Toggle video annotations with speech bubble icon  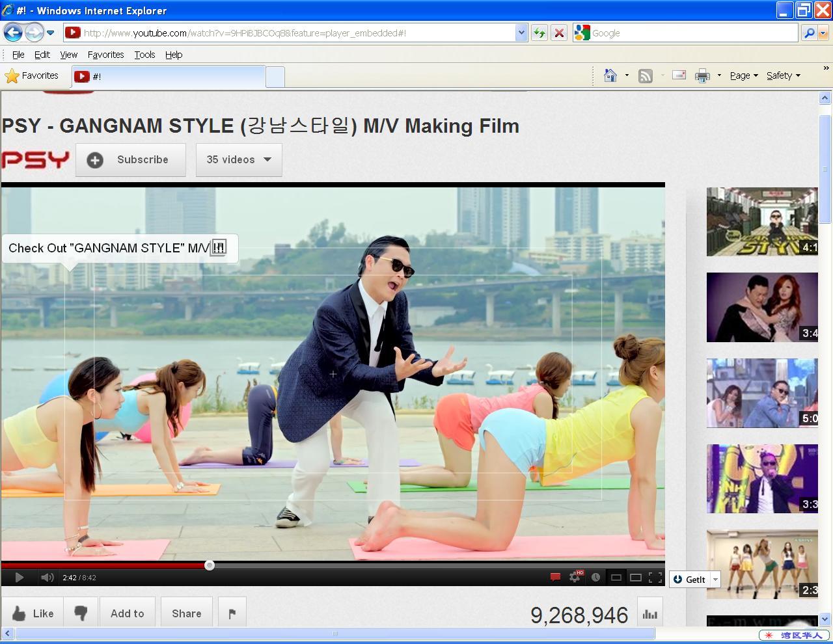click(x=555, y=577)
